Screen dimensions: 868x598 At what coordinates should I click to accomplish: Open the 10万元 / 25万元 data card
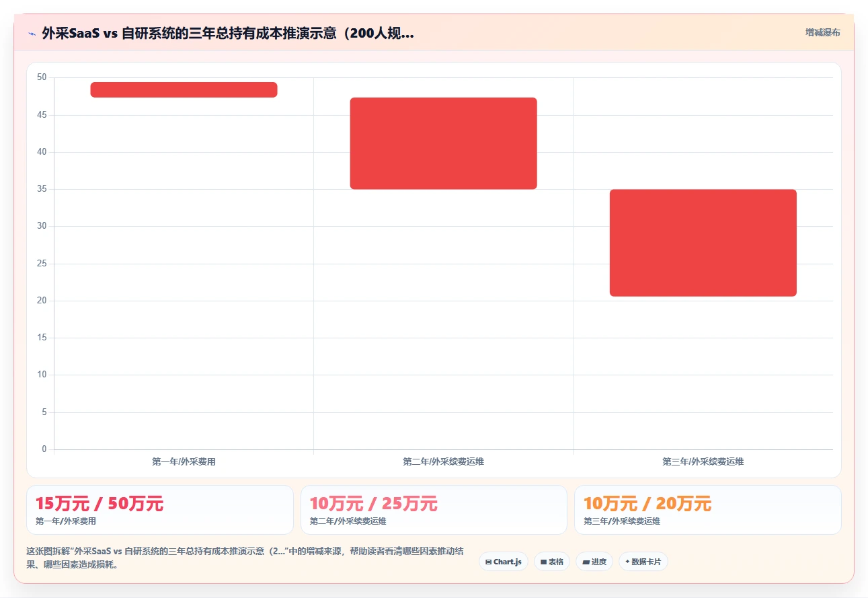[434, 510]
